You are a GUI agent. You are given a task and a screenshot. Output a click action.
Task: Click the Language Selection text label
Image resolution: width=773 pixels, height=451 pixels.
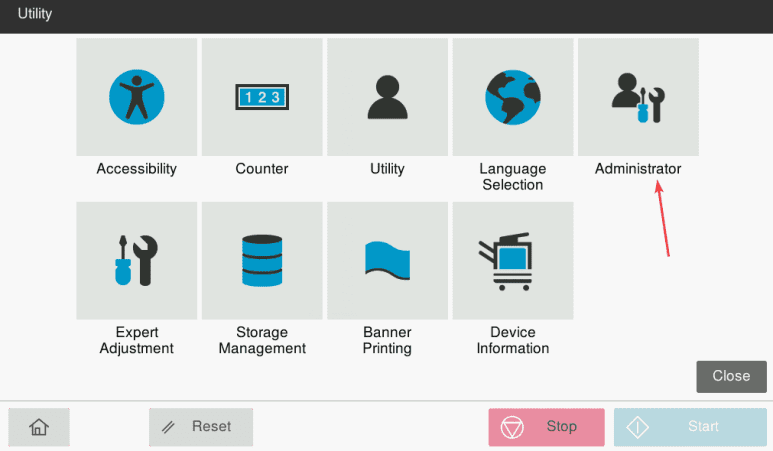(x=513, y=177)
